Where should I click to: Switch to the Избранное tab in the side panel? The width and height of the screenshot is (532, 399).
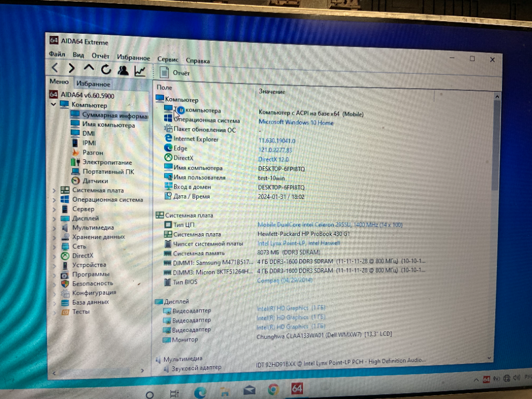tap(93, 84)
